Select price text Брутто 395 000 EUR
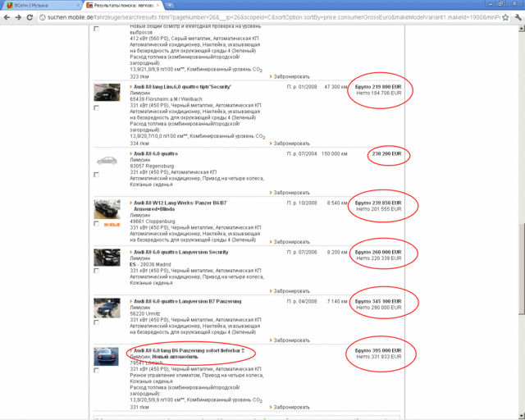Image resolution: width=525 pixels, height=420 pixels. click(x=378, y=350)
